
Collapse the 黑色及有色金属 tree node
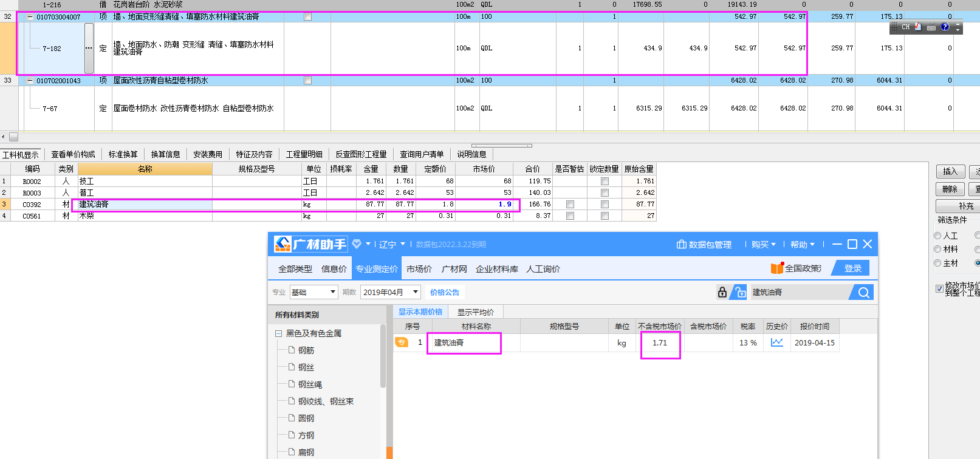pyautogui.click(x=278, y=333)
